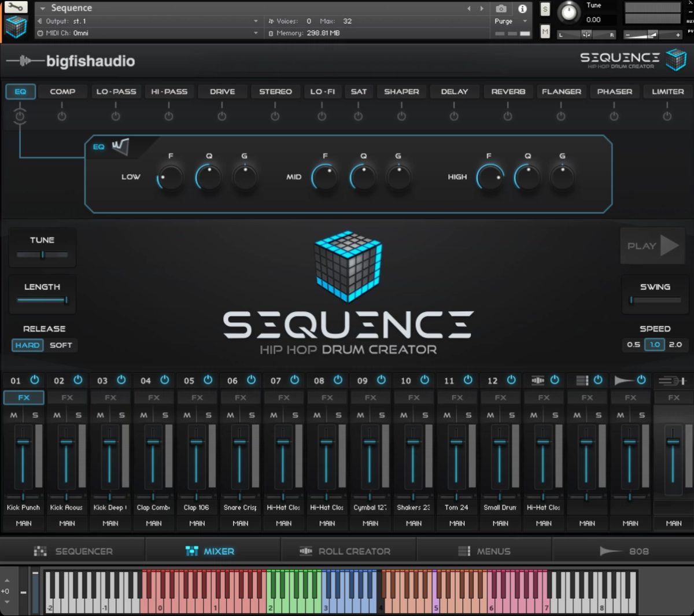Toggle power for channel 12
The image size is (694, 616).
pyautogui.click(x=511, y=380)
